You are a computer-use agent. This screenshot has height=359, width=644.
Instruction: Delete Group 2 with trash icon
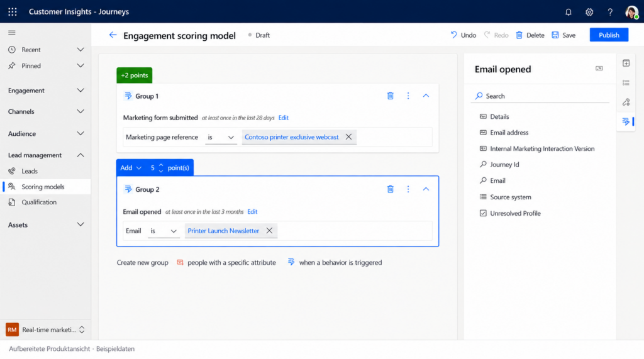coord(390,189)
